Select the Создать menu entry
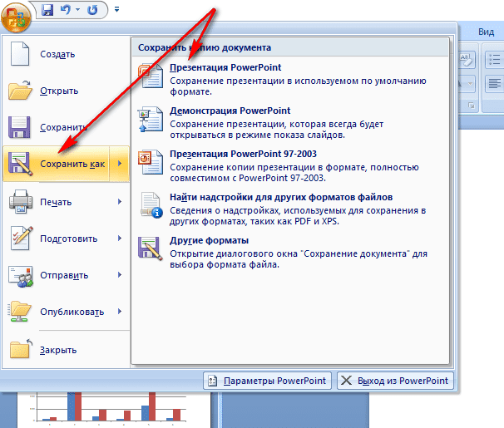Viewport: 504px width, 428px height. (x=67, y=54)
